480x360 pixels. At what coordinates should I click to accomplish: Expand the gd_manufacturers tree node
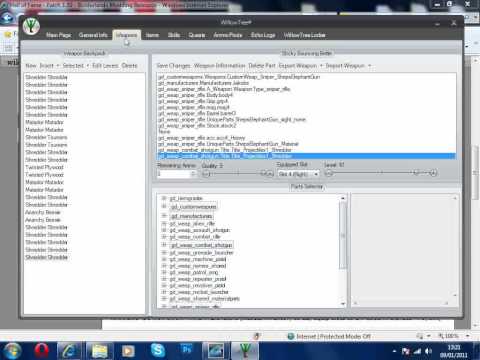pos(164,216)
